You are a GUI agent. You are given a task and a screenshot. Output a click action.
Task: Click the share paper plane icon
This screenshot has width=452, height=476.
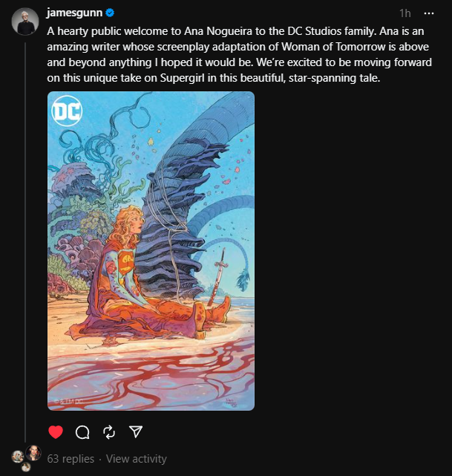click(x=136, y=431)
